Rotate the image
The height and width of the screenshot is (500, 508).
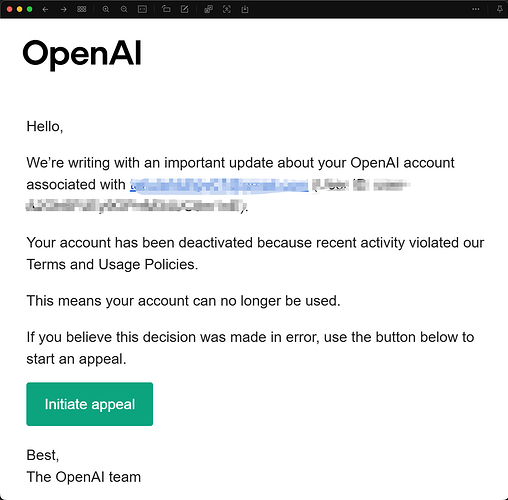[x=166, y=9]
